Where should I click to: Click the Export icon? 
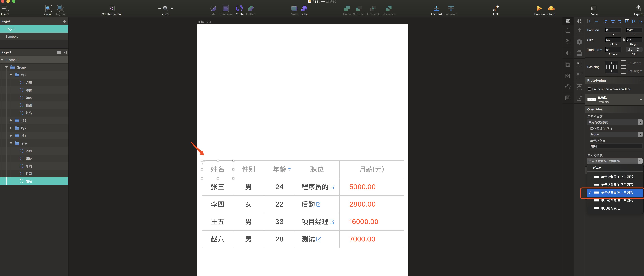(x=638, y=9)
